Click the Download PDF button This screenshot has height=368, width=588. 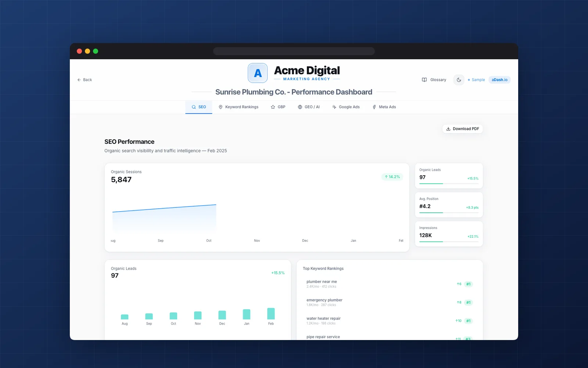coord(463,129)
